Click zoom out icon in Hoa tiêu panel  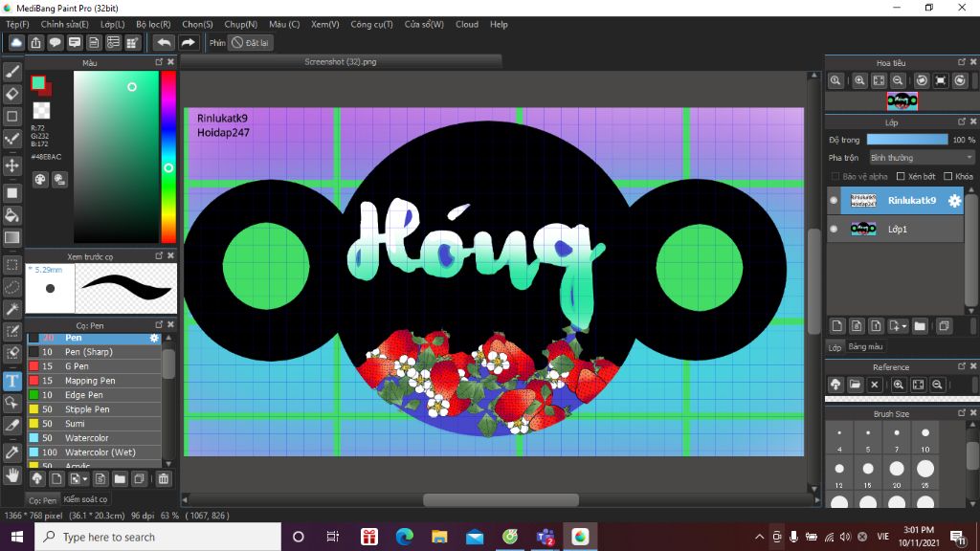(898, 80)
